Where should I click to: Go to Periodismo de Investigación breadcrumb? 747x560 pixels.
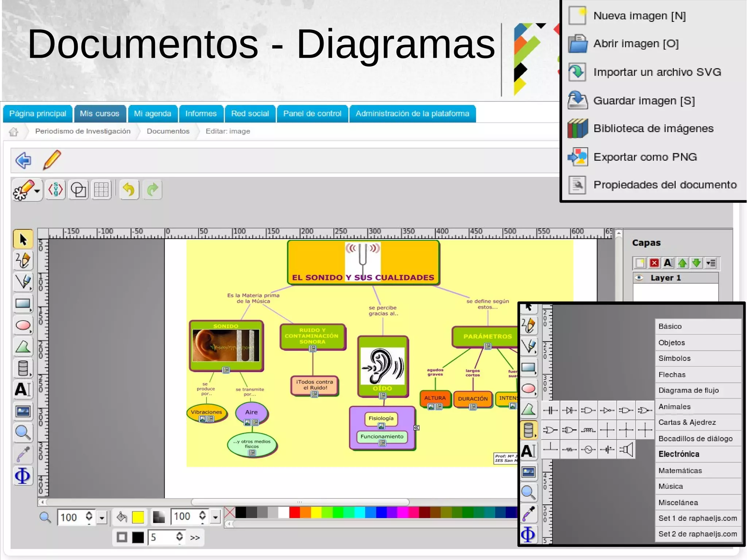click(83, 131)
